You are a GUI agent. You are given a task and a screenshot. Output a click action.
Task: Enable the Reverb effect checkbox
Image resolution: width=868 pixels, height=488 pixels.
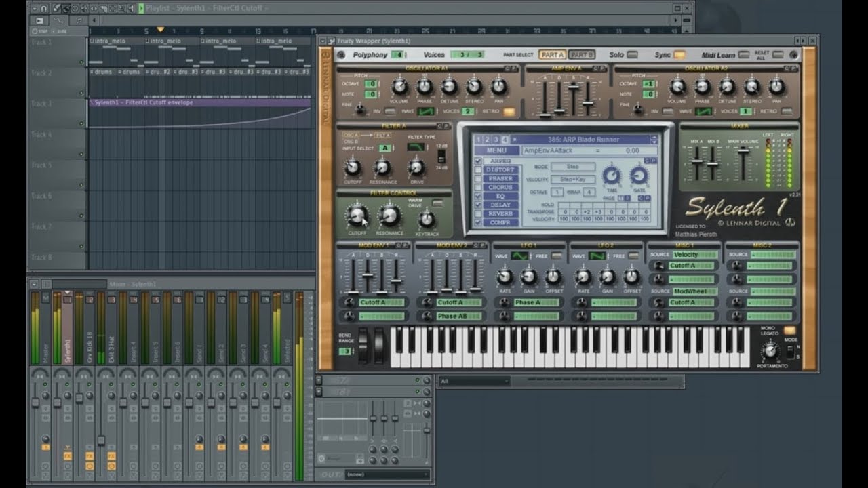(479, 213)
